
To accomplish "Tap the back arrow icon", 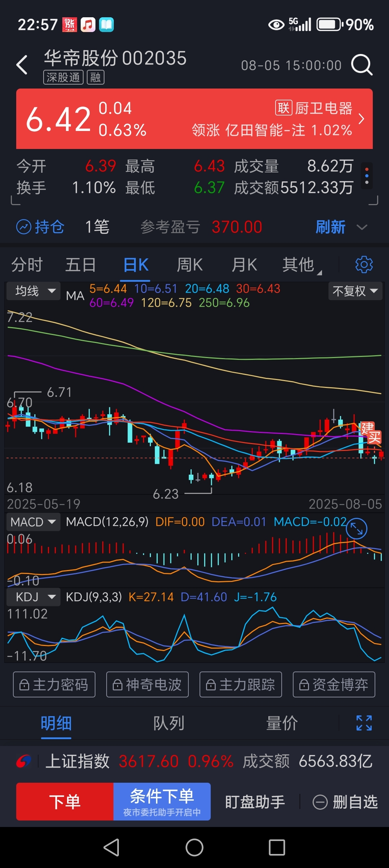I will coord(22,65).
